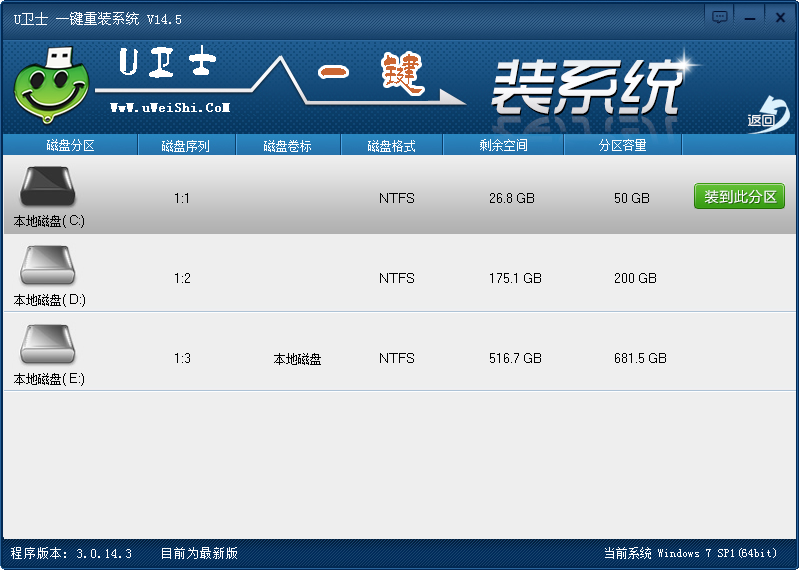
Task: Click the 681.5 GB capacity value
Action: click(x=640, y=358)
